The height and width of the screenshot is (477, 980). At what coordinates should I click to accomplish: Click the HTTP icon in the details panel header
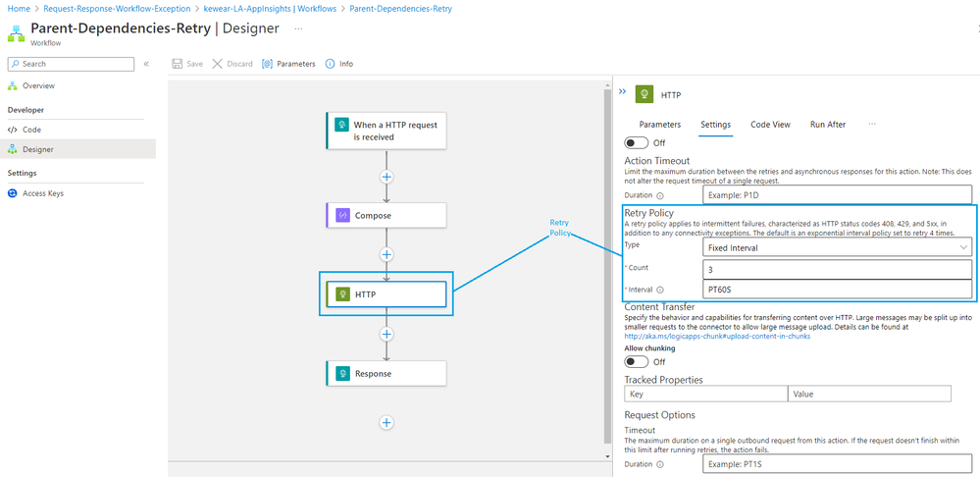tap(644, 94)
